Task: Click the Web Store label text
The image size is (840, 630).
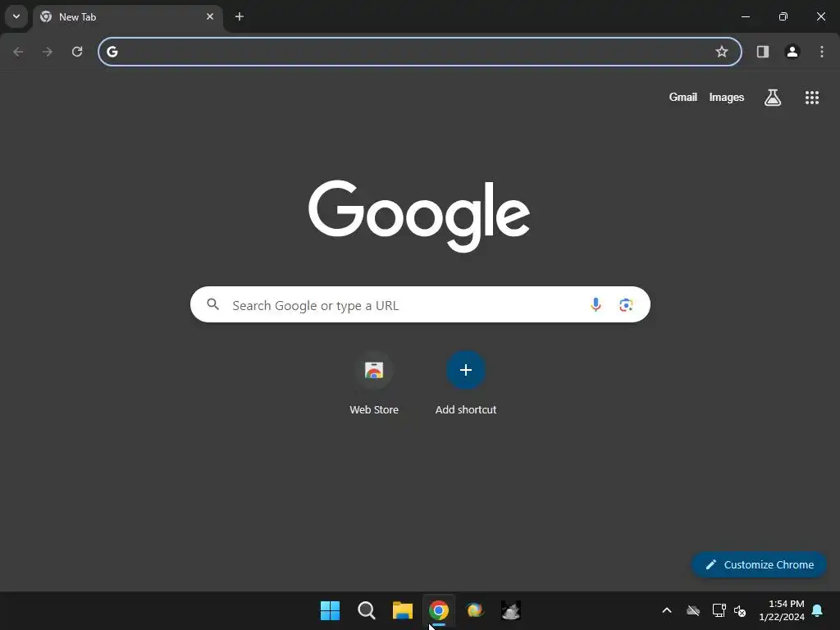Action: 374,410
